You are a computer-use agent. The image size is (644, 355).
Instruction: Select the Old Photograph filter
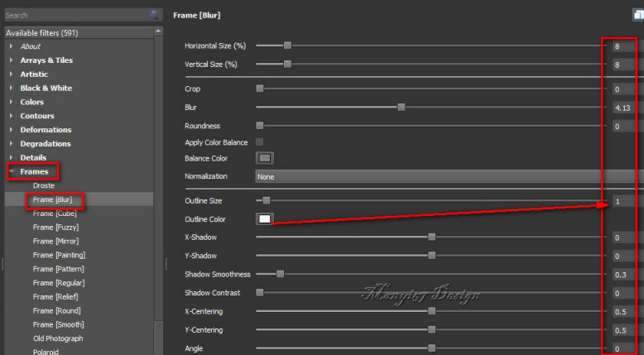click(58, 338)
